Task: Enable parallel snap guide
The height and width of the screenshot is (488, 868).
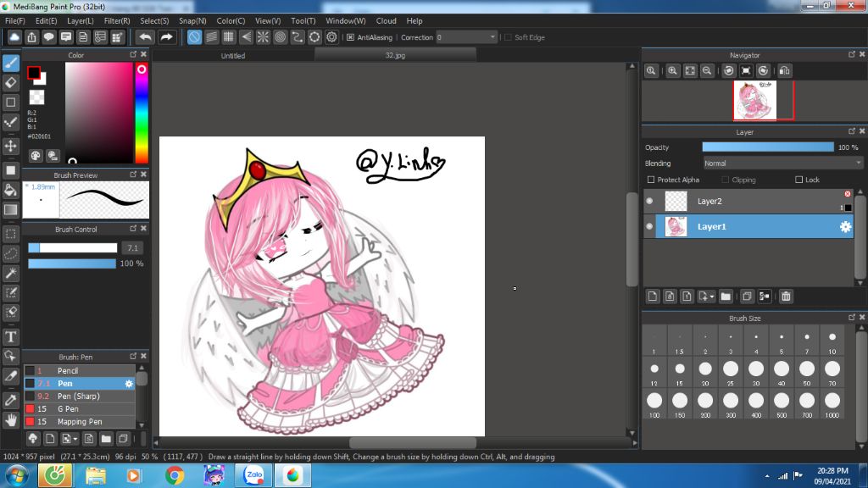Action: [x=211, y=37]
